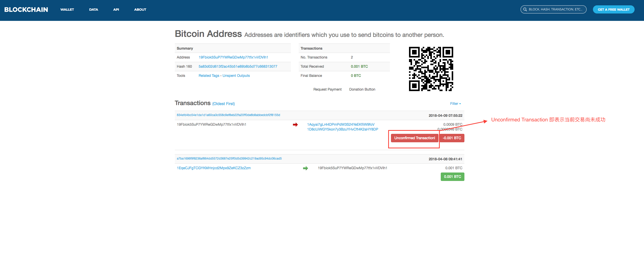Click the green arrow in the confirmed transaction
Viewport: 644px width, 256px height.
306,168
